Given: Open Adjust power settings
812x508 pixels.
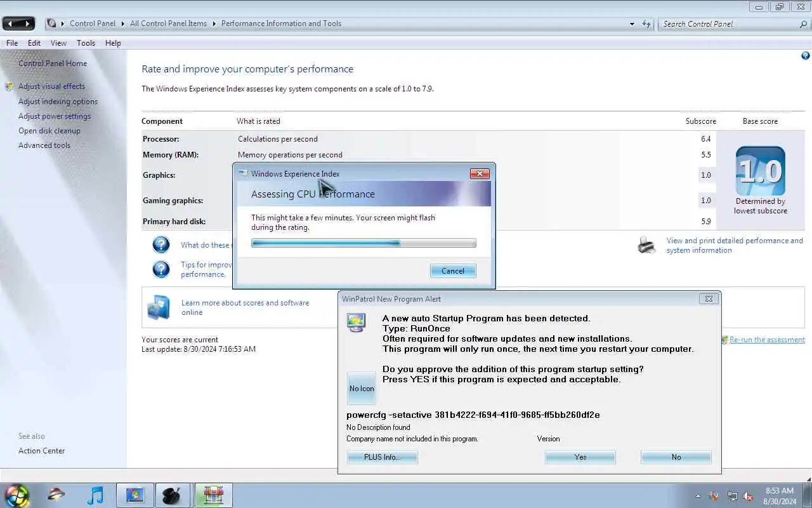Looking at the screenshot, I should [55, 116].
